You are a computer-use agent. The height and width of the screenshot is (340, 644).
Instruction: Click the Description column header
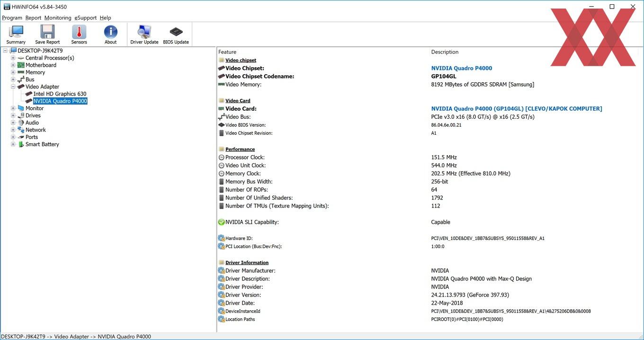445,52
